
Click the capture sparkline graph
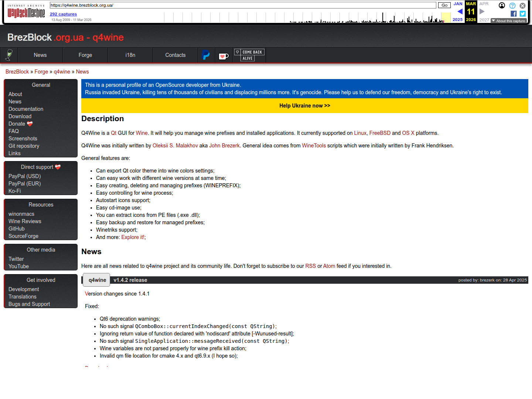click(307, 17)
